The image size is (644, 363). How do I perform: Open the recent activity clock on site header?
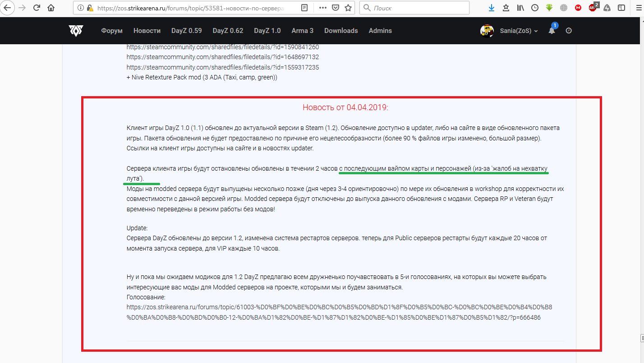point(569,31)
